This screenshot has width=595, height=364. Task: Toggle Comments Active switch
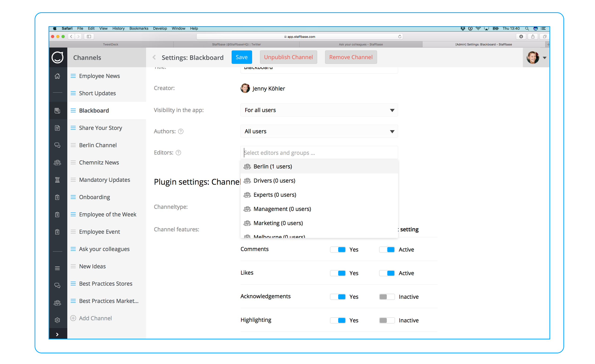pyautogui.click(x=387, y=250)
